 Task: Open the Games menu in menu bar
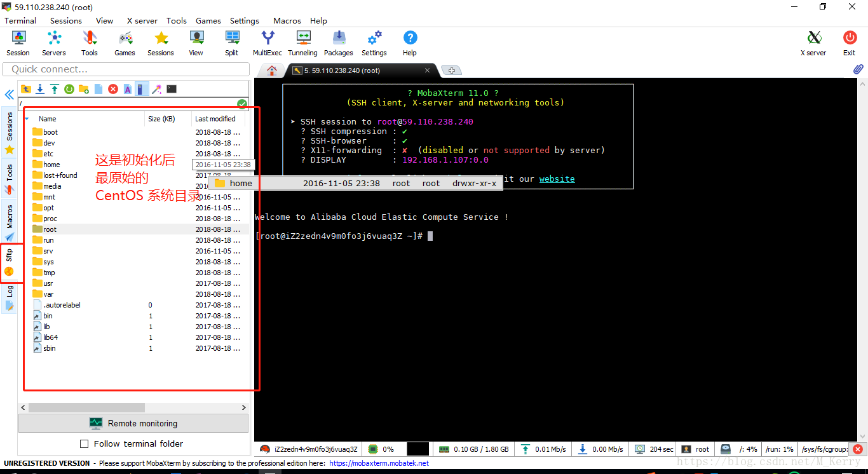tap(208, 20)
